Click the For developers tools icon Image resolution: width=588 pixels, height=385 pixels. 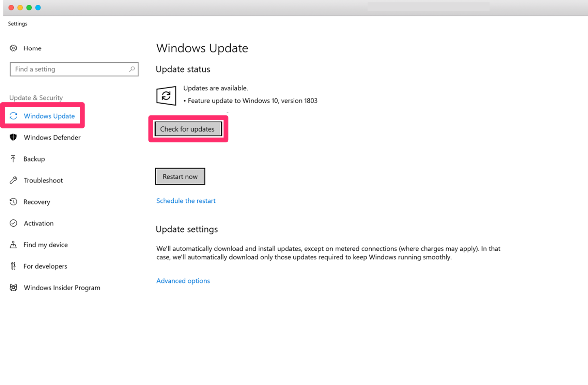coord(13,266)
